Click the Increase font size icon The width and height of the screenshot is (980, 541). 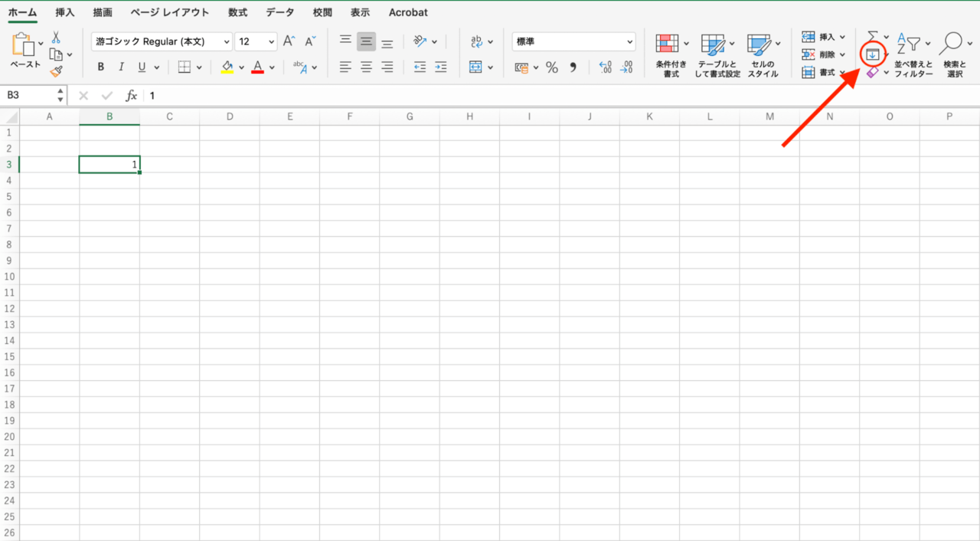click(x=289, y=41)
